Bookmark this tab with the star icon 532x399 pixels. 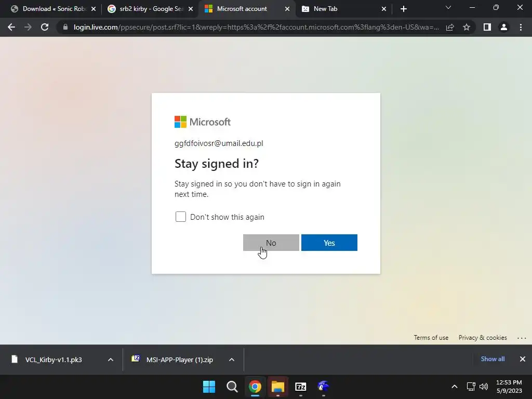467,27
